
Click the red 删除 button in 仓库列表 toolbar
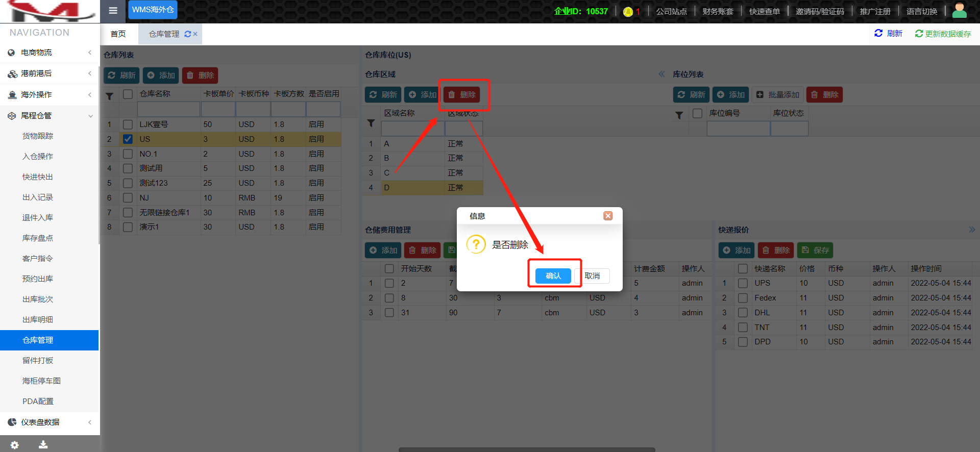(200, 76)
